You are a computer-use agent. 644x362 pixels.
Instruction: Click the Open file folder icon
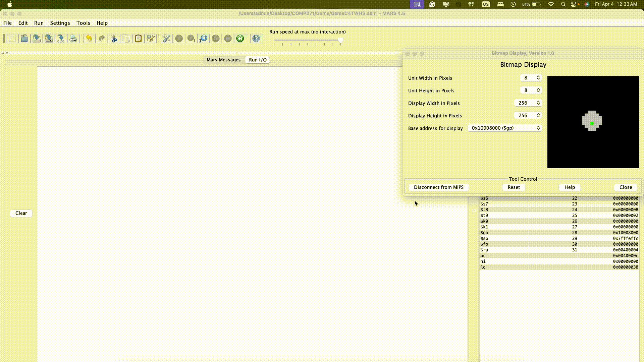(x=24, y=39)
